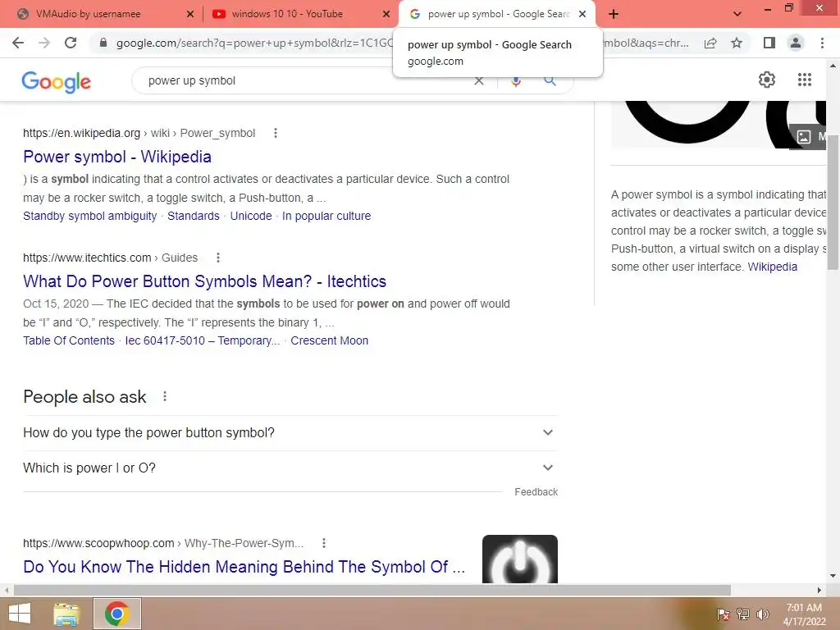
Task: Close the VMAudio by usernamee tab
Action: (190, 14)
